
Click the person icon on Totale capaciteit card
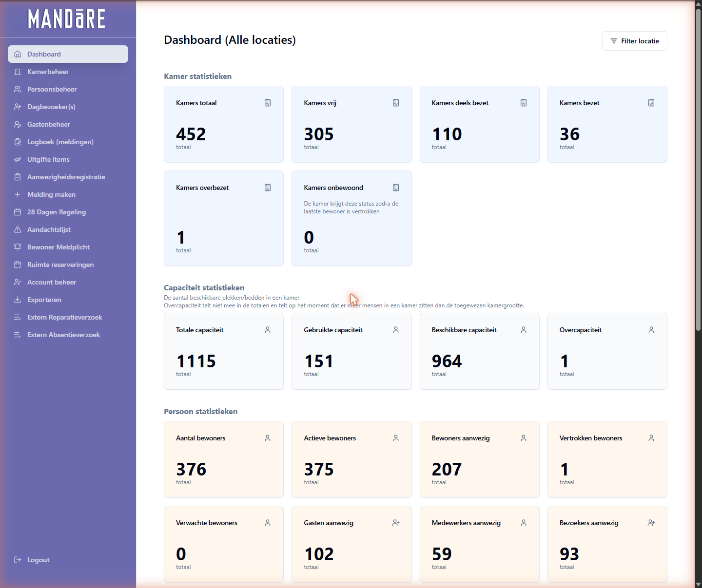click(268, 330)
